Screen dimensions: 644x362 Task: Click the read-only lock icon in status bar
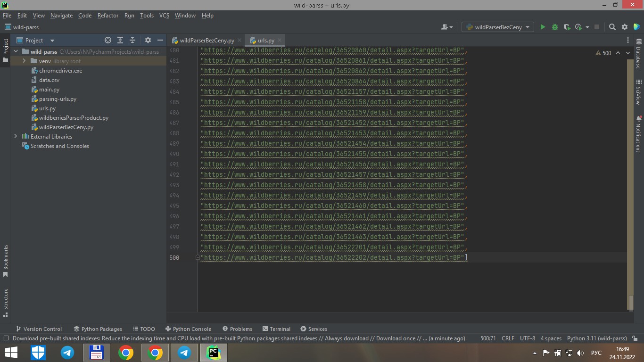coord(634,338)
